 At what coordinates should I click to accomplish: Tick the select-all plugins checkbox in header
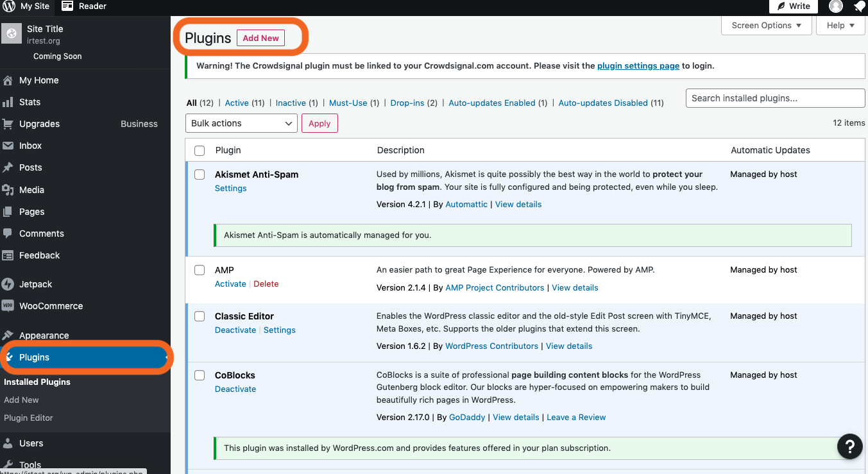(x=200, y=151)
